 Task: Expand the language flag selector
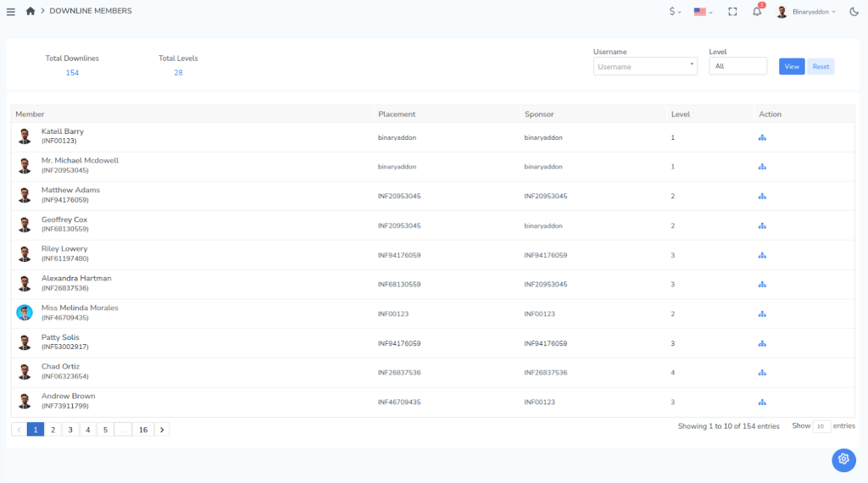click(x=703, y=12)
